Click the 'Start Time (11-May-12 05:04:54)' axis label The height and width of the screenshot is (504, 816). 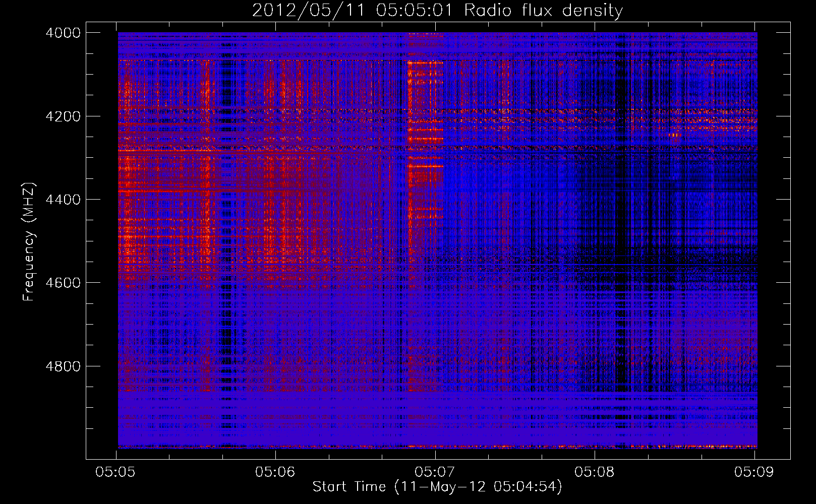pos(437,487)
